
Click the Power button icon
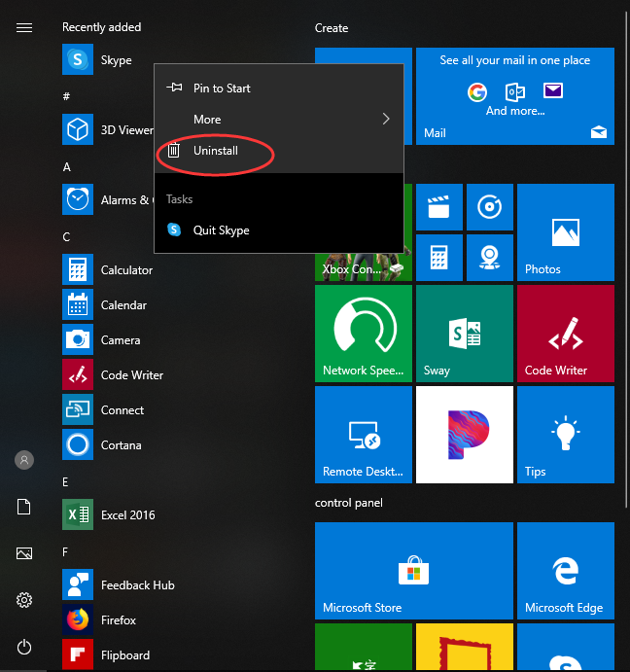point(24,647)
